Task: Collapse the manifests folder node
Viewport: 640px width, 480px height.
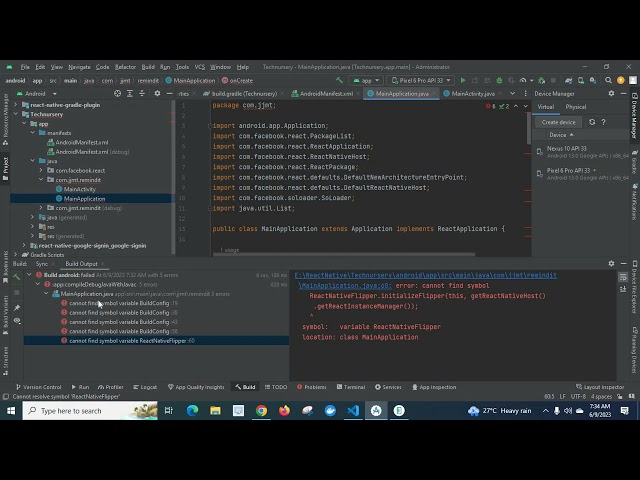Action: [x=33, y=133]
